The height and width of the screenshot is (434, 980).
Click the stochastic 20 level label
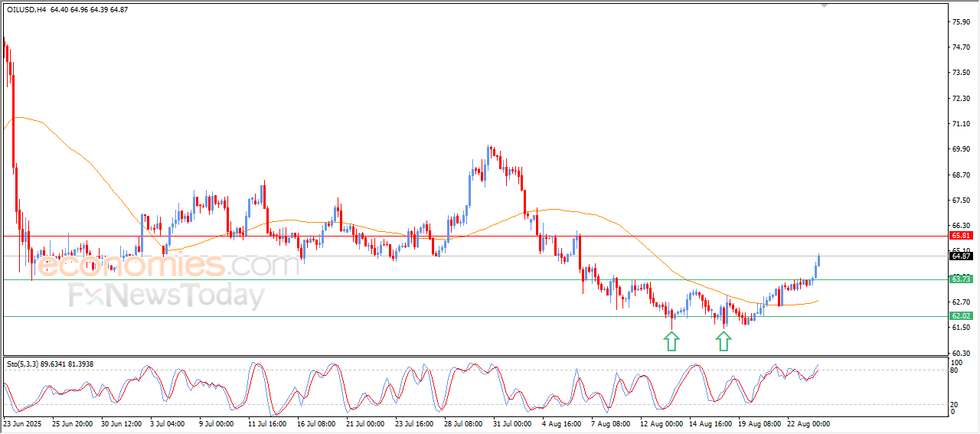(955, 404)
